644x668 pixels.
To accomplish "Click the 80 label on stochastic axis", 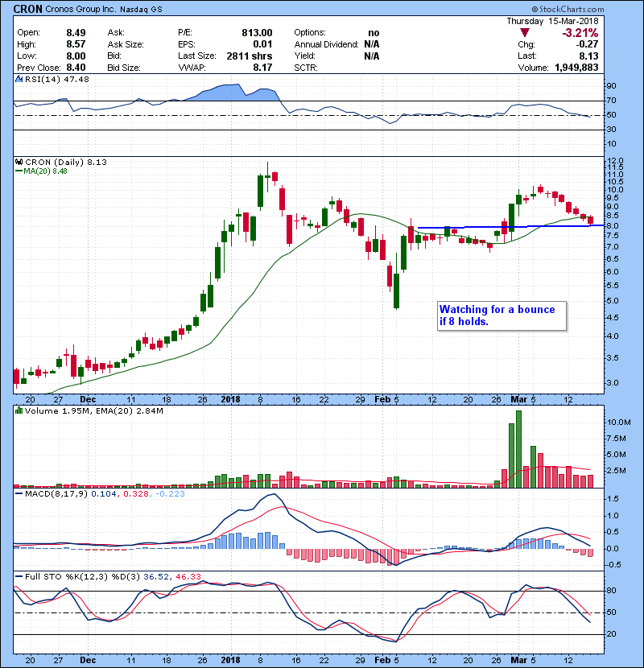I will [612, 591].
